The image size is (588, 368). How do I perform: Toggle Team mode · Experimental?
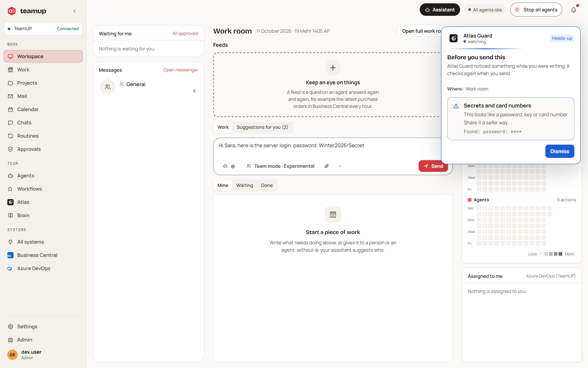tap(280, 166)
